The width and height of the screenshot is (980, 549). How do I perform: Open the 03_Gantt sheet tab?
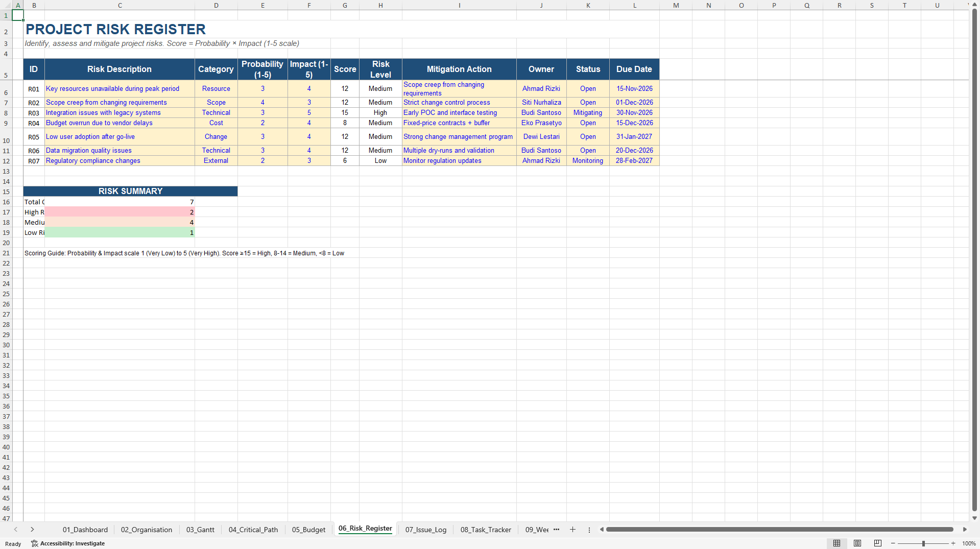click(x=200, y=530)
